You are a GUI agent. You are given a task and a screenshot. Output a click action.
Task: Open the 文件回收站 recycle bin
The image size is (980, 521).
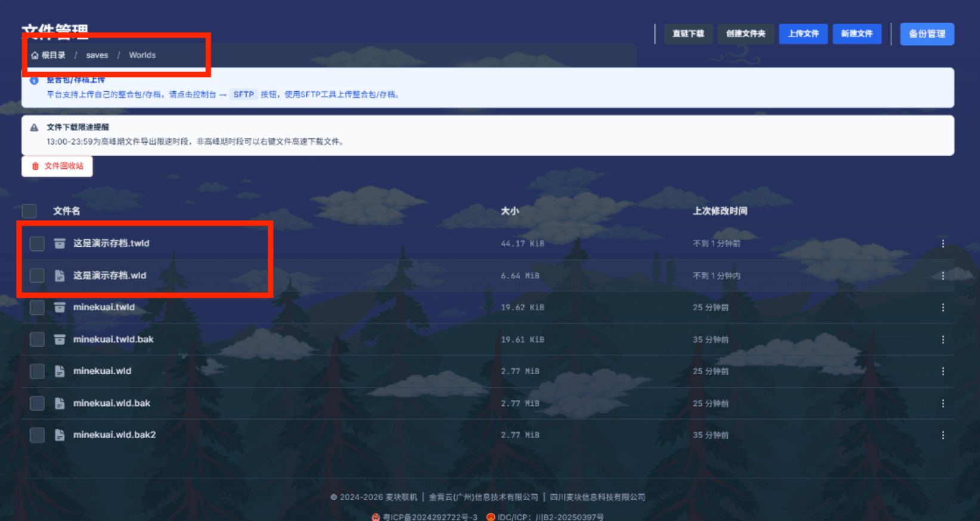[x=57, y=166]
